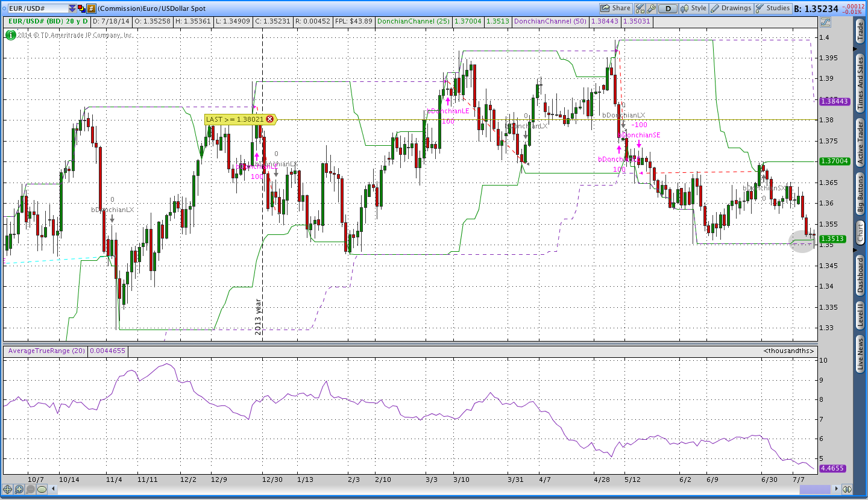
Task: Switch to the Trade sidebar tab
Action: point(860,33)
